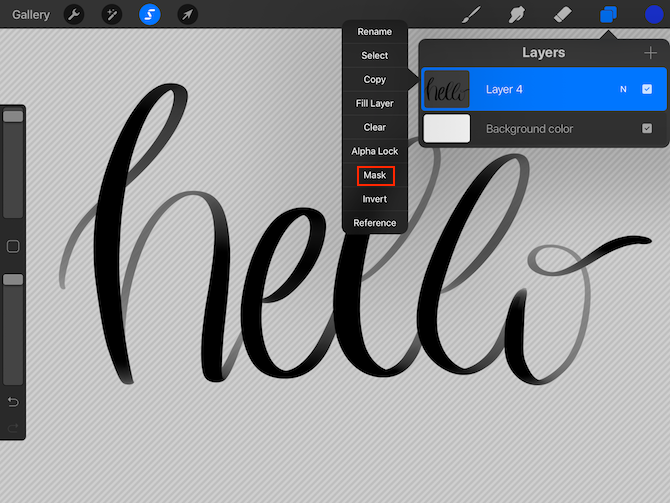This screenshot has height=503, width=670.
Task: Open Layer 4 blend mode N
Action: coord(623,89)
